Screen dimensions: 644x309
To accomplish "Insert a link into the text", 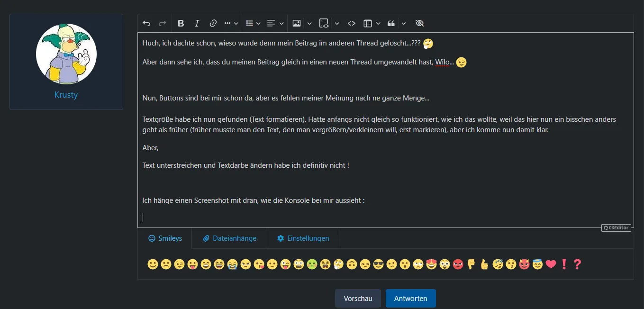I will pyautogui.click(x=213, y=23).
